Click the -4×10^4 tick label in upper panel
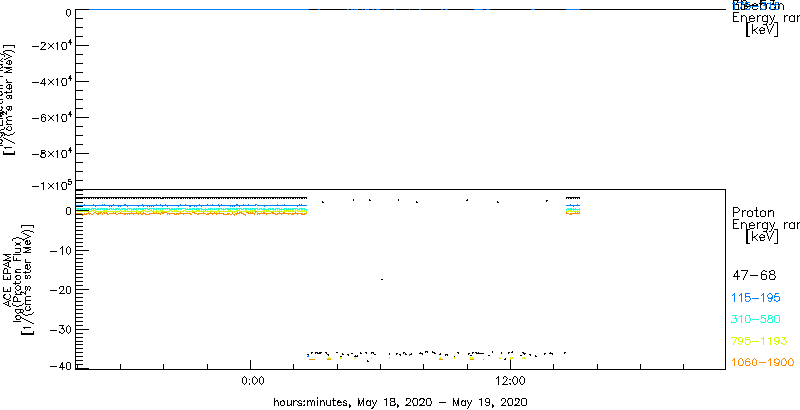 click(x=51, y=82)
